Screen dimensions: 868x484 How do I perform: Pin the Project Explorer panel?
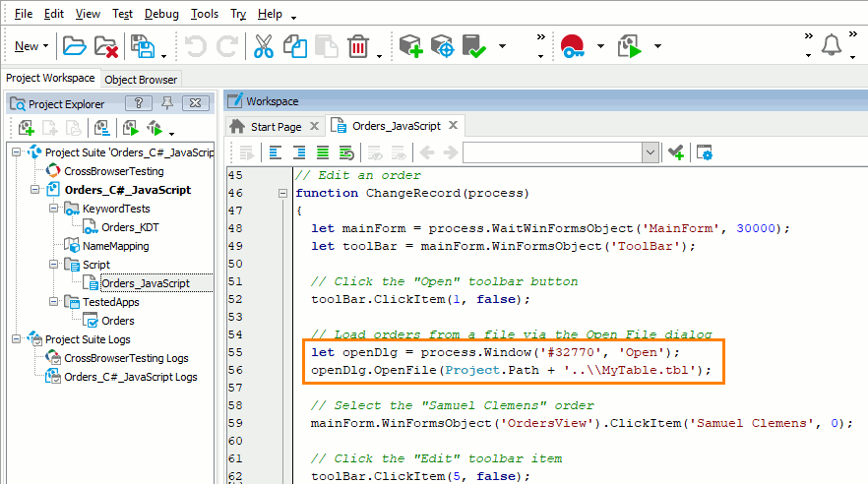pos(166,103)
